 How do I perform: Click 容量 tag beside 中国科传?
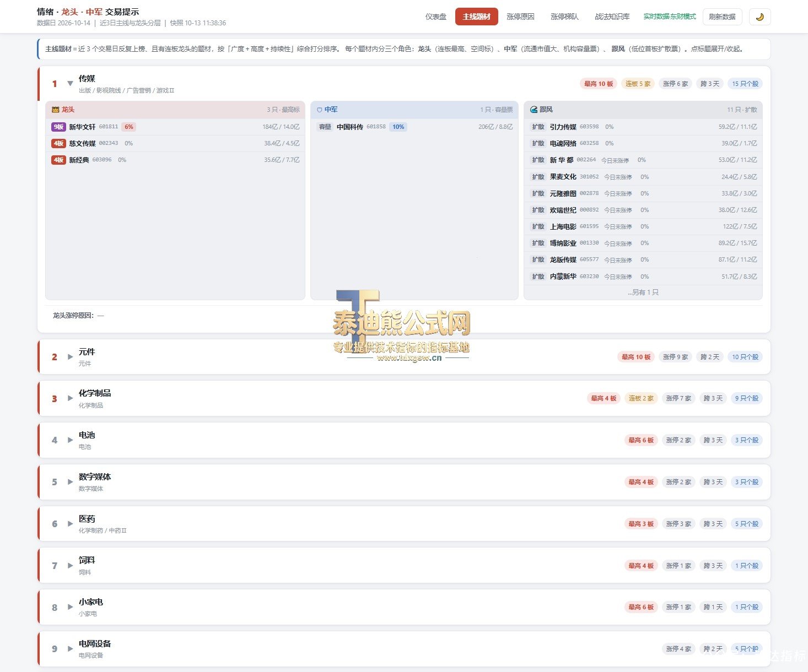coord(325,127)
